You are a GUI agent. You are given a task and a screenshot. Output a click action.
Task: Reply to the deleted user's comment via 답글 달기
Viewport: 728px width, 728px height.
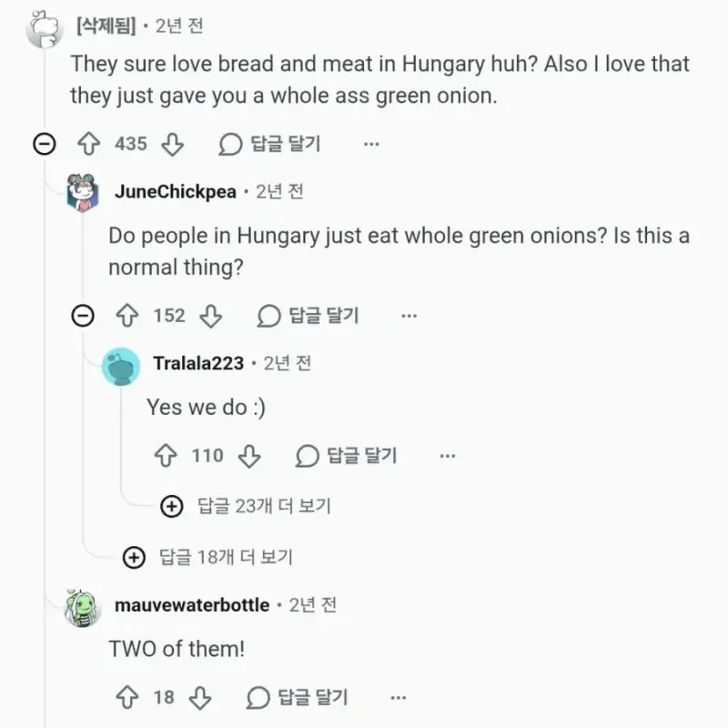[269, 144]
